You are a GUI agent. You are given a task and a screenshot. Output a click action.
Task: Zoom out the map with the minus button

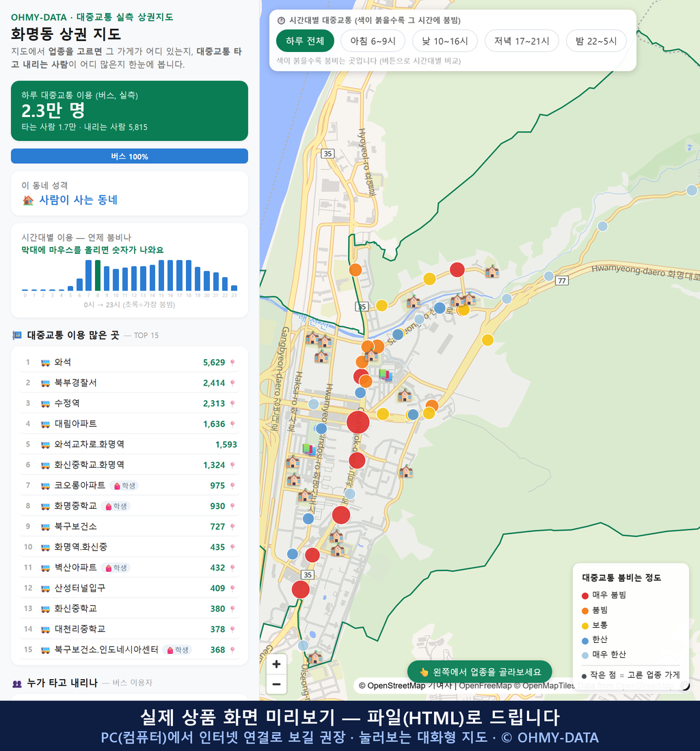pos(276,684)
